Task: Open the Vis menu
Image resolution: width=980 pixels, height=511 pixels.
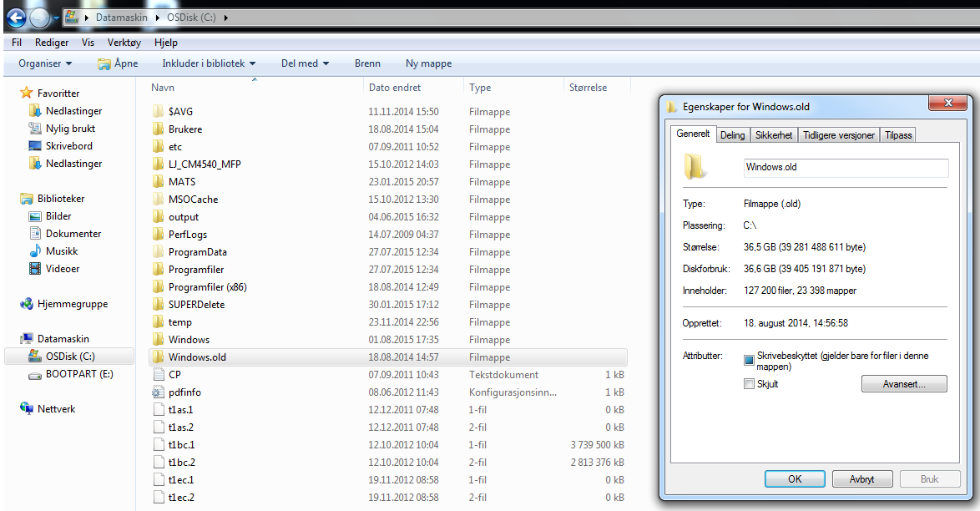Action: pos(88,42)
